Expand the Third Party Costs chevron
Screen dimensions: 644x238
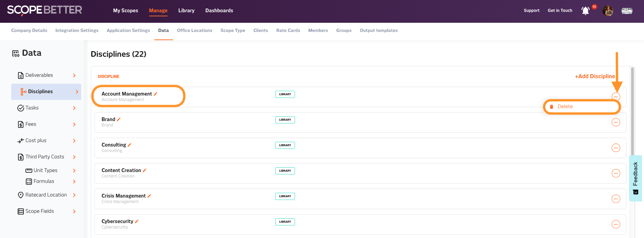pyautogui.click(x=74, y=157)
